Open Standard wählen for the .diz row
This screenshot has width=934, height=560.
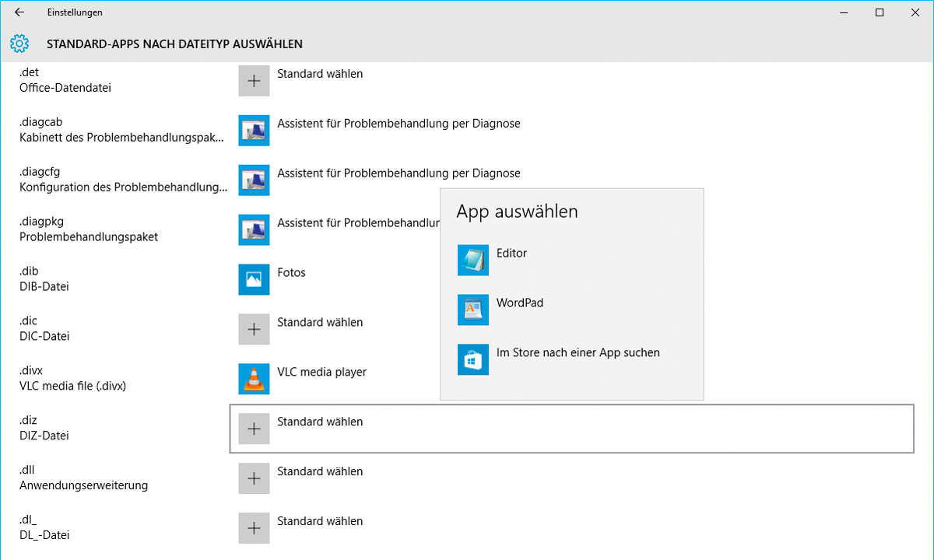pos(320,422)
